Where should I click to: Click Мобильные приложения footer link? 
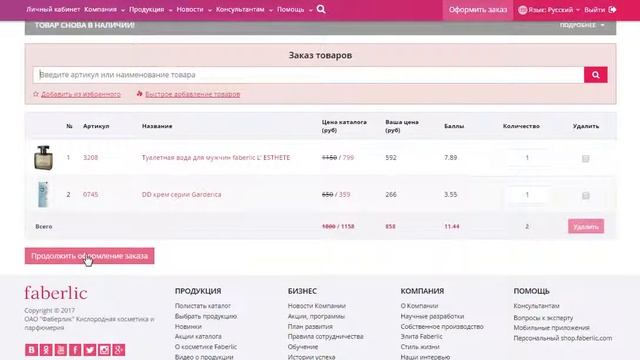tap(551, 328)
